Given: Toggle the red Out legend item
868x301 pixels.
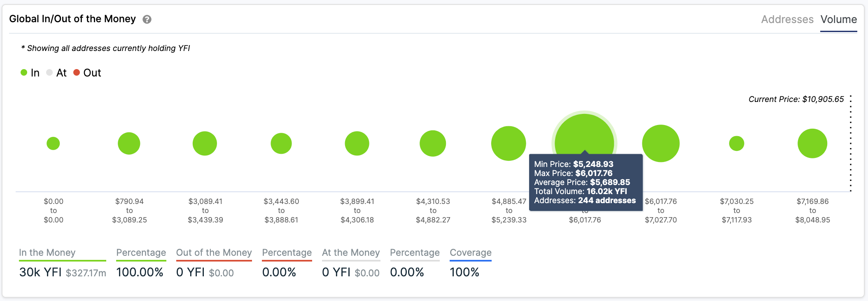Looking at the screenshot, I should [87, 73].
